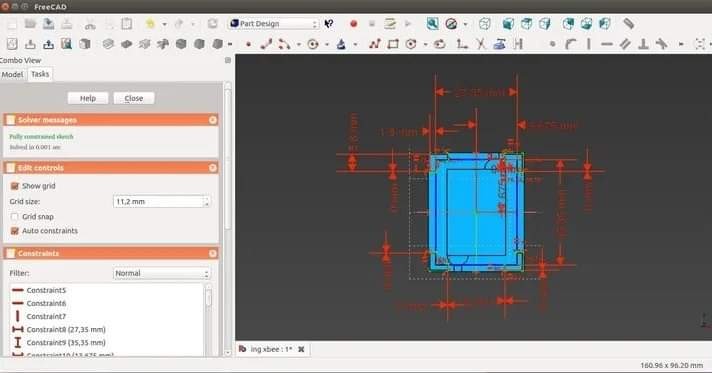
Task: Switch to the Model tab
Action: [x=12, y=75]
